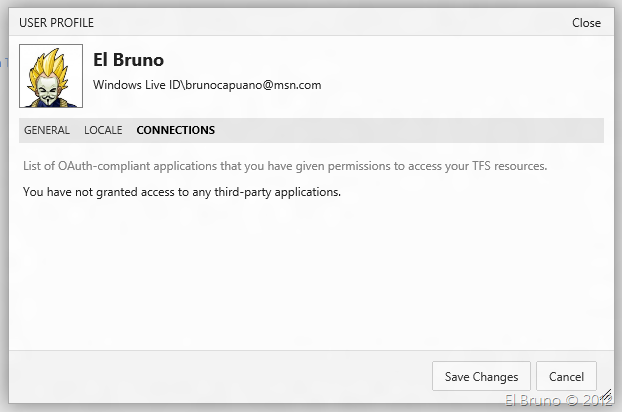Cancel the profile changes
Screen dimensions: 622x412
566,377
